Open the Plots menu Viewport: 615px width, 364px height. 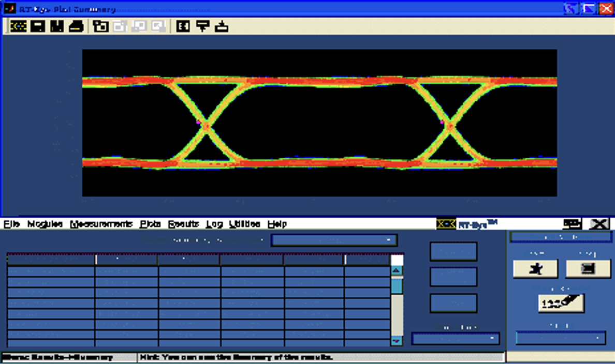tap(151, 224)
